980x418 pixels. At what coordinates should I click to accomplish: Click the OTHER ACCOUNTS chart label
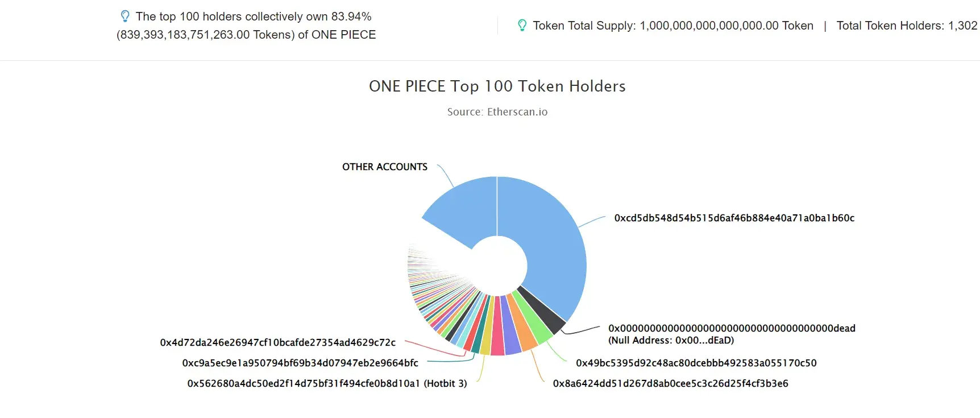pyautogui.click(x=385, y=167)
